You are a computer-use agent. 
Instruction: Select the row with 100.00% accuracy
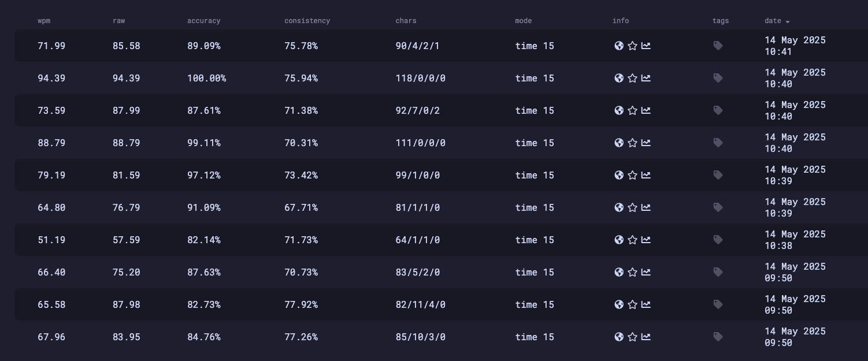coord(206,78)
